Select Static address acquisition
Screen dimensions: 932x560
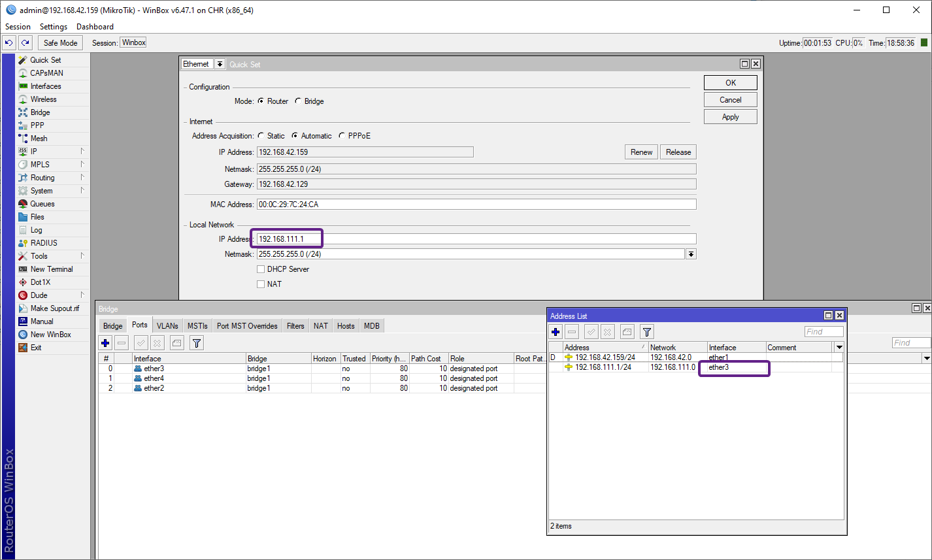(261, 136)
